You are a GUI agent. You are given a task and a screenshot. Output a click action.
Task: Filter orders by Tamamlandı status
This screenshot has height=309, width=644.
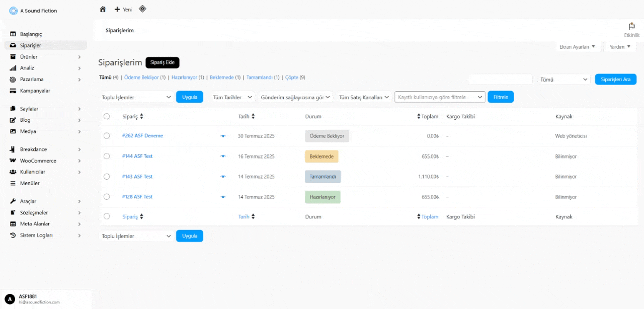point(260,78)
